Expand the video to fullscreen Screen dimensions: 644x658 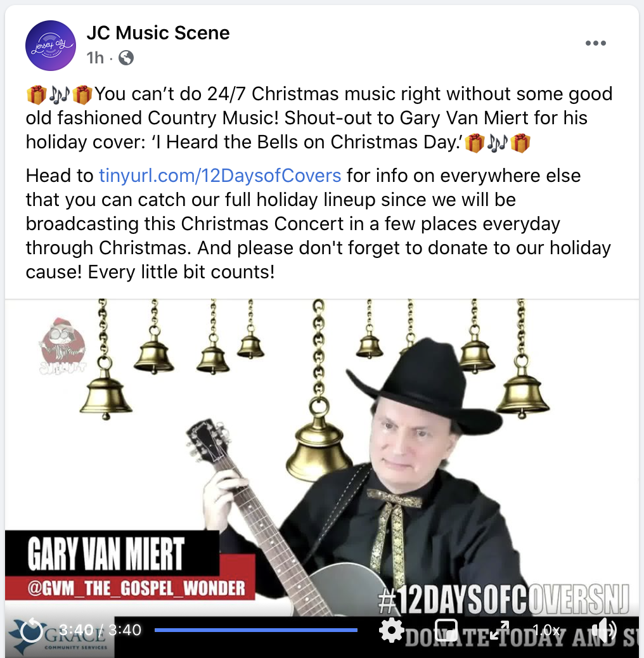click(499, 630)
